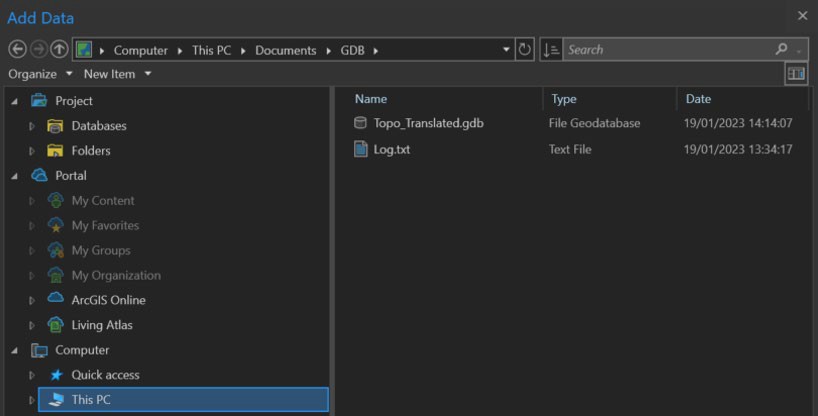Toggle the details panel view button
This screenshot has height=416, width=818.
coord(796,74)
